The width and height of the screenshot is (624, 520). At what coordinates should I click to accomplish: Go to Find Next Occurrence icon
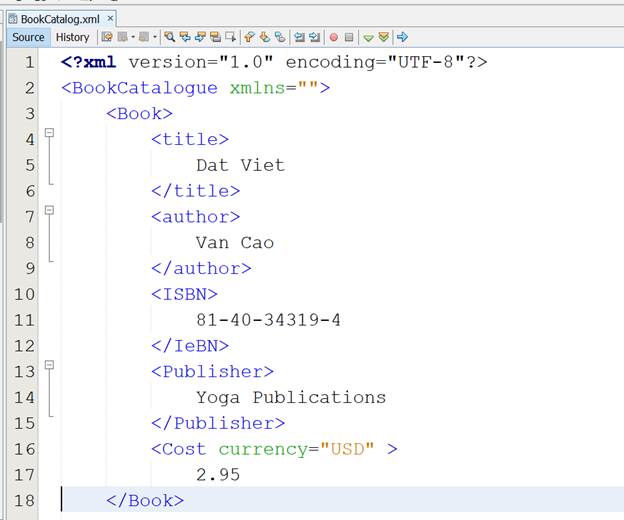(200, 37)
